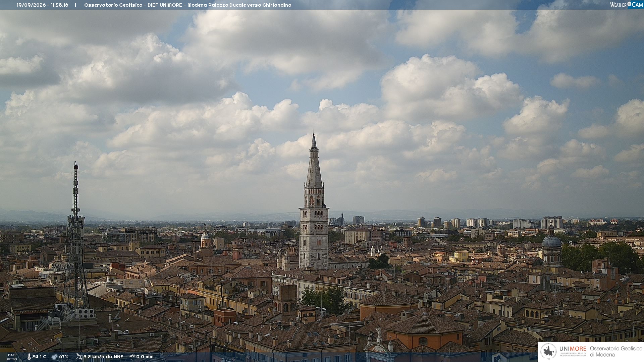Click the 0.0 mm rainfall value
The width and height of the screenshot is (644, 362).
point(145,357)
